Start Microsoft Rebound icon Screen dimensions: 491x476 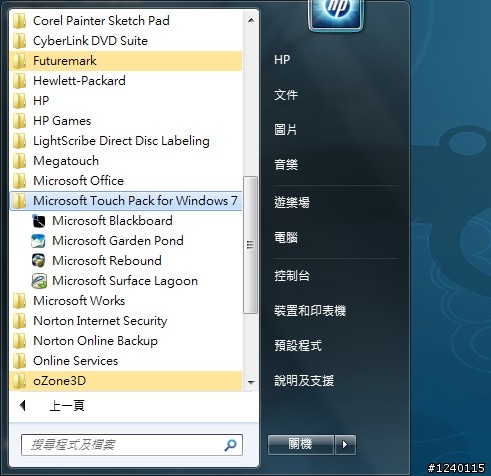[x=39, y=261]
